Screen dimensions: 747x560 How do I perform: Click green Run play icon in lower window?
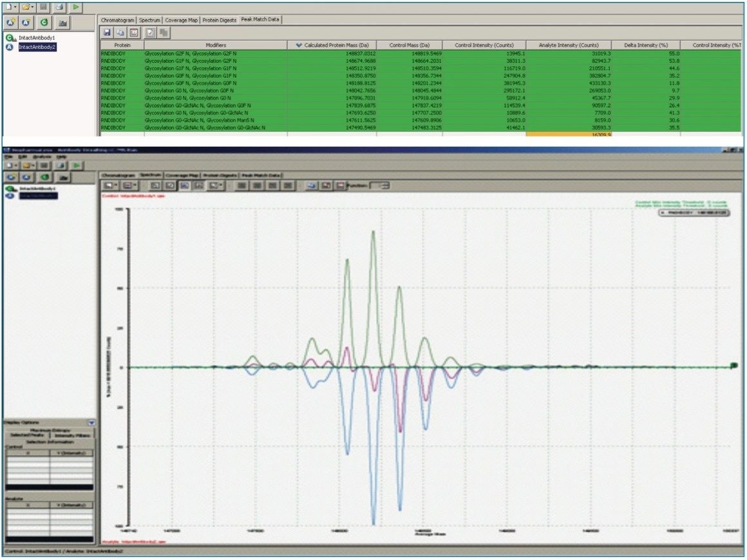pyautogui.click(x=77, y=165)
